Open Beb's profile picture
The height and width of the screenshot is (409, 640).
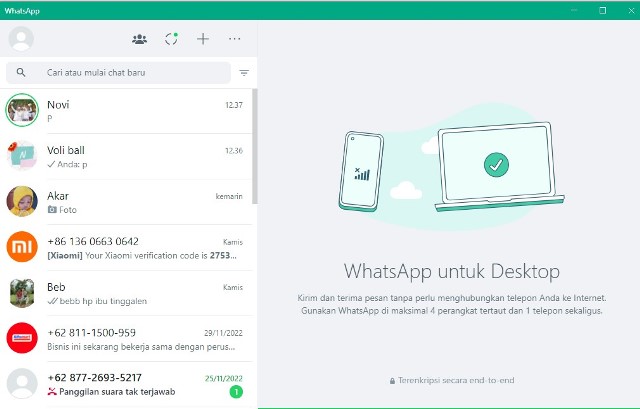point(22,292)
